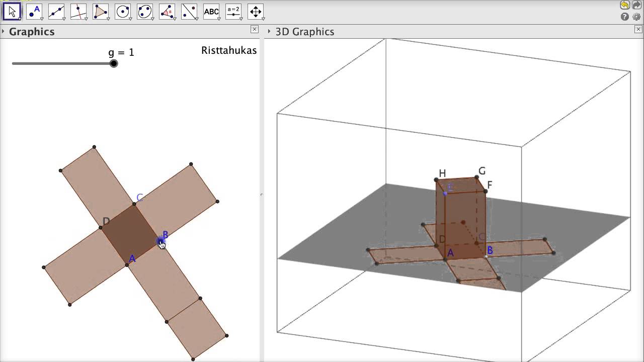The image size is (644, 362).
Task: Click the Risttahukas text label
Action: 229,50
